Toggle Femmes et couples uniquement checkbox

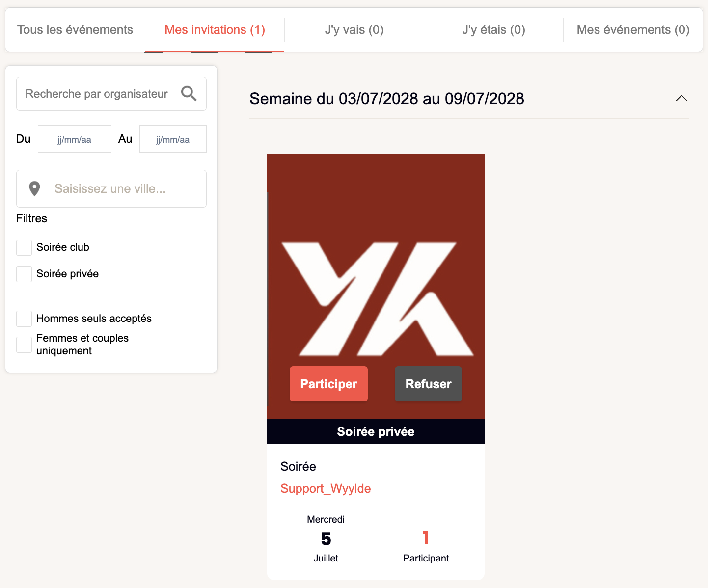[24, 345]
